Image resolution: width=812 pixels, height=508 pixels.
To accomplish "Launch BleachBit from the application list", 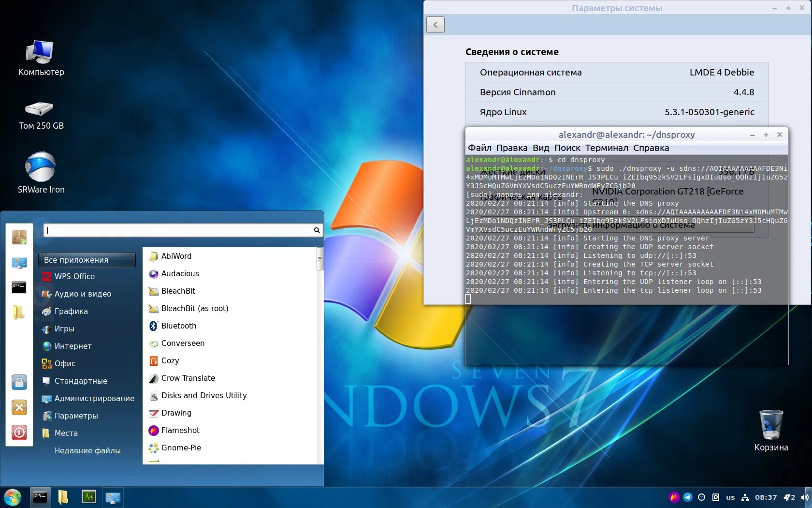I will pyautogui.click(x=231, y=291).
